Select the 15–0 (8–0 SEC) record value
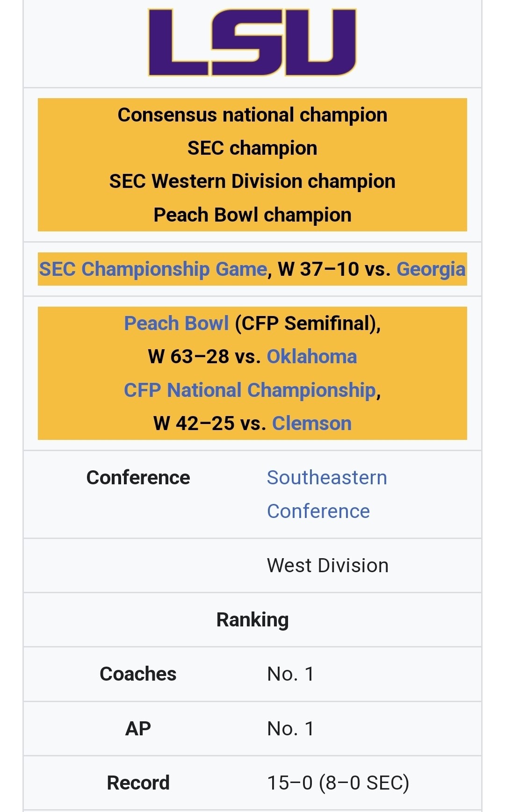The width and height of the screenshot is (505, 812). click(x=338, y=783)
